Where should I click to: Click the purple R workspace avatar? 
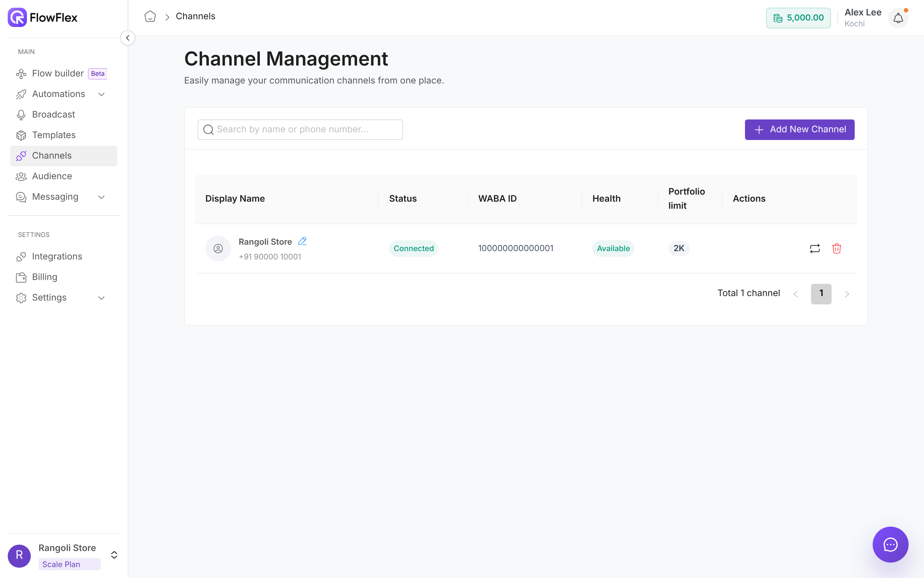tap(19, 556)
